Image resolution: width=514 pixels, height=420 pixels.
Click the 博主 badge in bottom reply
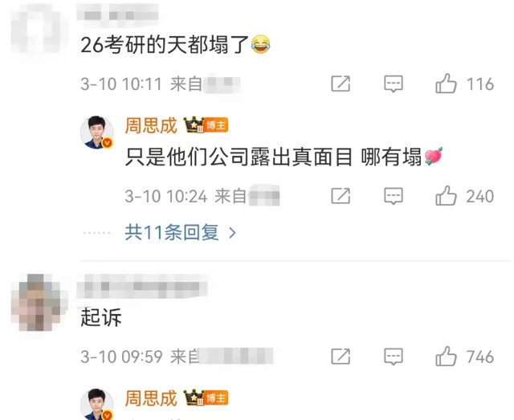click(216, 398)
